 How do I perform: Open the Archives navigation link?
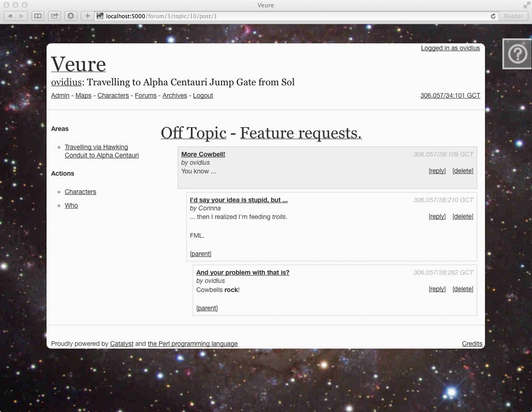click(175, 96)
